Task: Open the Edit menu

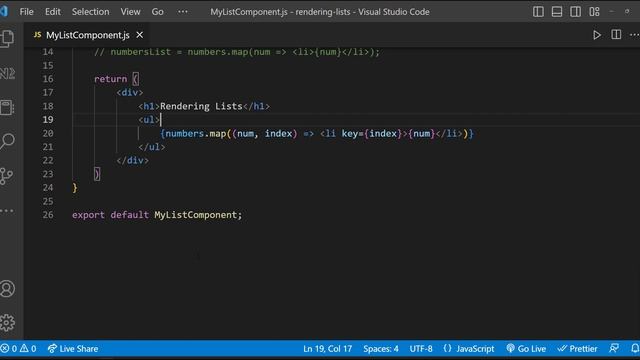Action: [53, 12]
